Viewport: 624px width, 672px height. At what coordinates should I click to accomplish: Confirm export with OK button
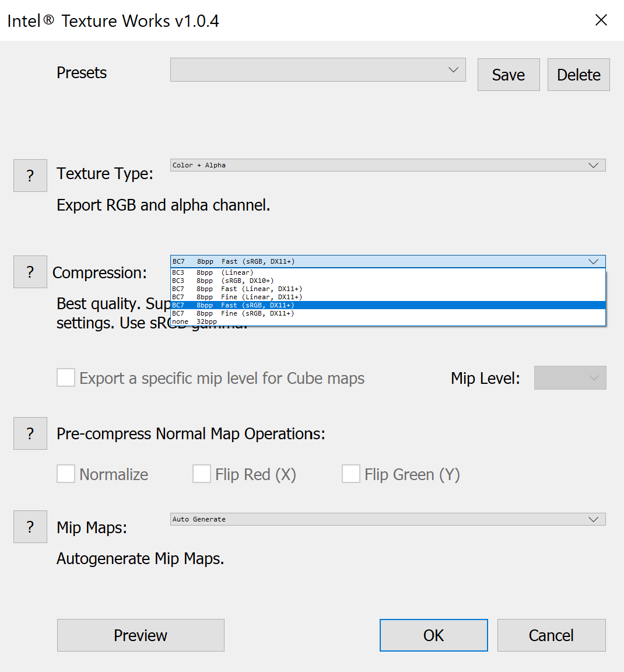[x=434, y=635]
